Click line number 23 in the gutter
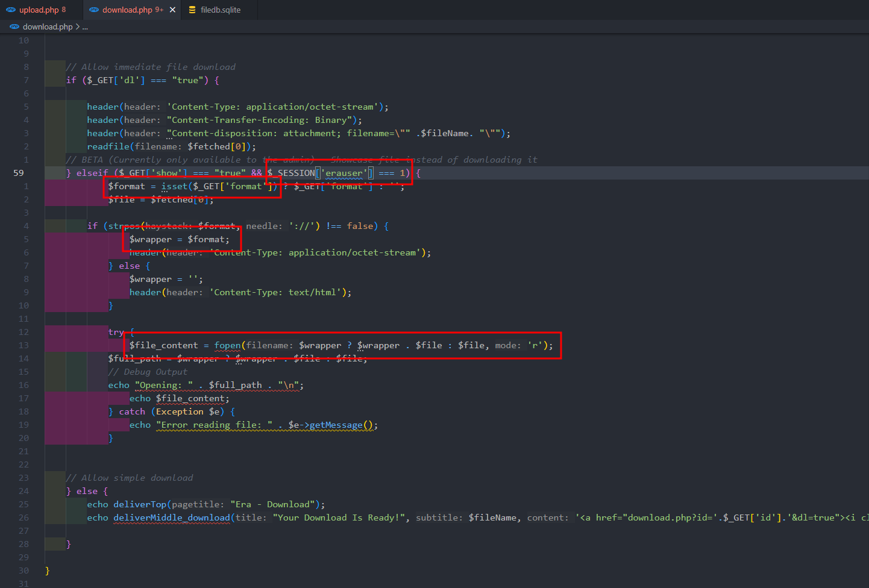869x588 pixels. point(24,478)
